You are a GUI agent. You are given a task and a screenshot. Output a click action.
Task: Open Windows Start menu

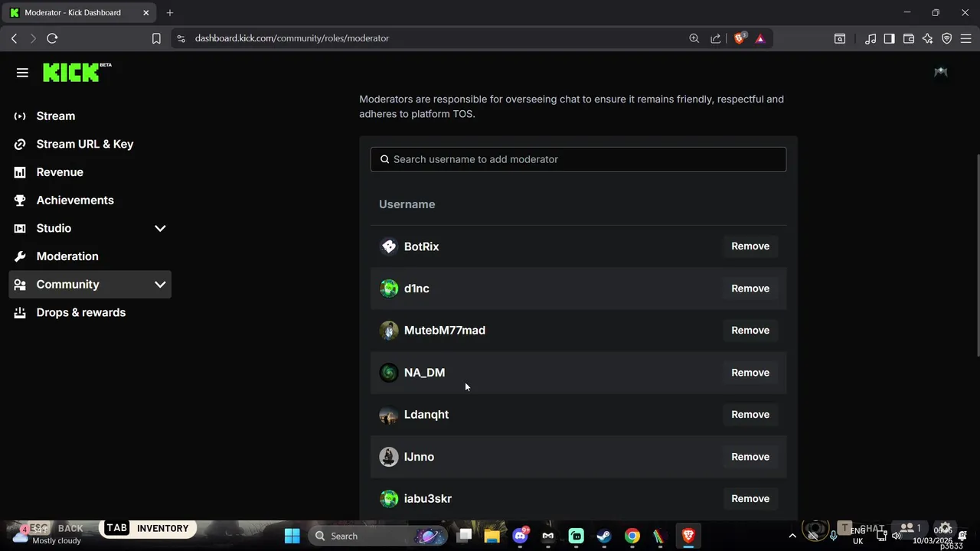pos(292,536)
